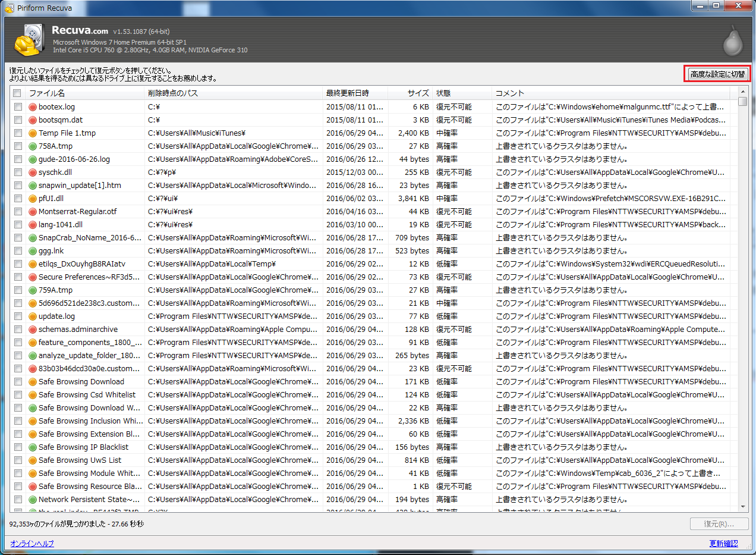
Task: Click the red status icon for schemas.adminarchive
Action: click(x=33, y=330)
